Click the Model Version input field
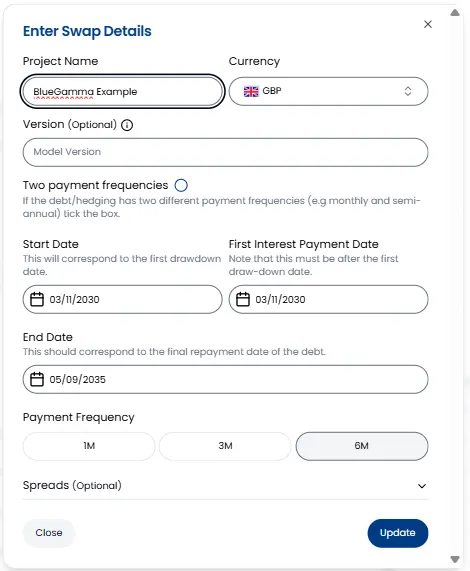The image size is (470, 571). tap(225, 152)
